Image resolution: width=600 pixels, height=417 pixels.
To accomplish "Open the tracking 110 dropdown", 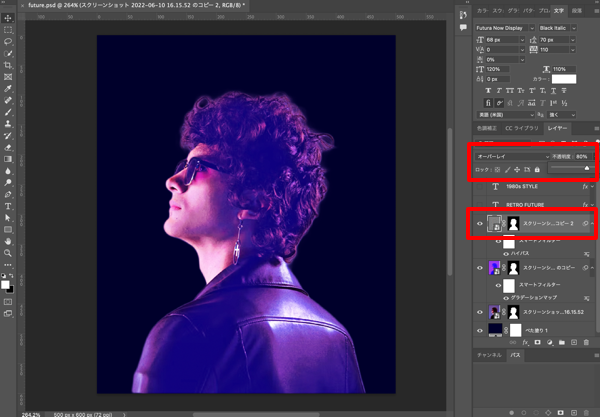I will 572,50.
